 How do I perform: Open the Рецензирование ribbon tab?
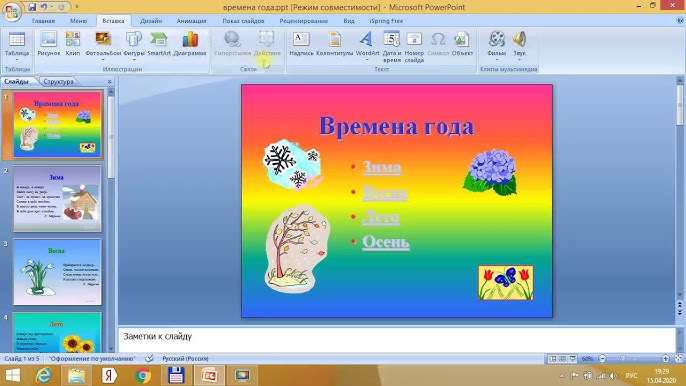(x=304, y=21)
